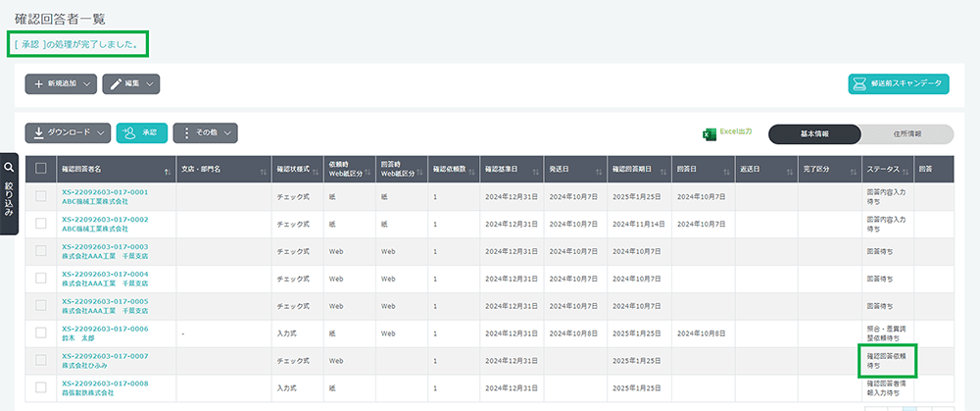Open respondent link XS-22092603-017-0006
This screenshot has width=980, height=411.
click(105, 329)
